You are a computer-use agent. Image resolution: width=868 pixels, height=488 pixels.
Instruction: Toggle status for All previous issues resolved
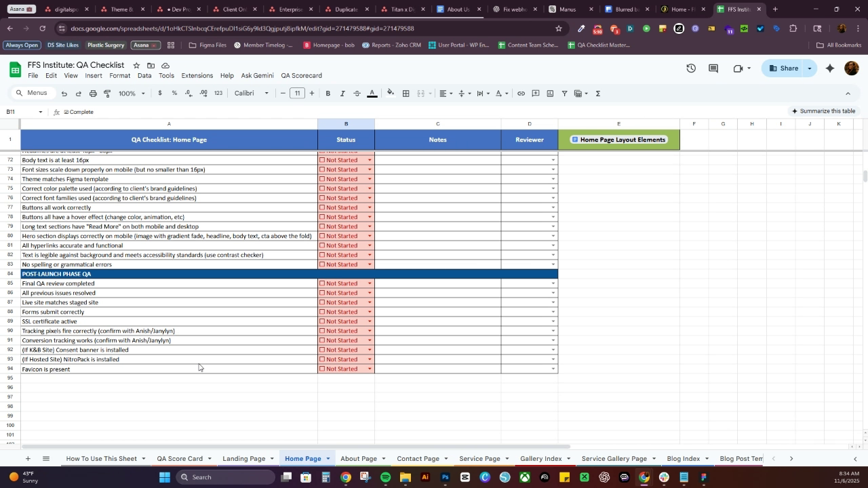pos(323,293)
